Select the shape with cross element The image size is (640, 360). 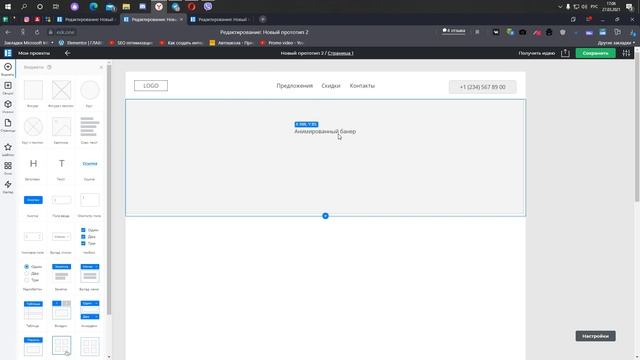pyautogui.click(x=61, y=90)
